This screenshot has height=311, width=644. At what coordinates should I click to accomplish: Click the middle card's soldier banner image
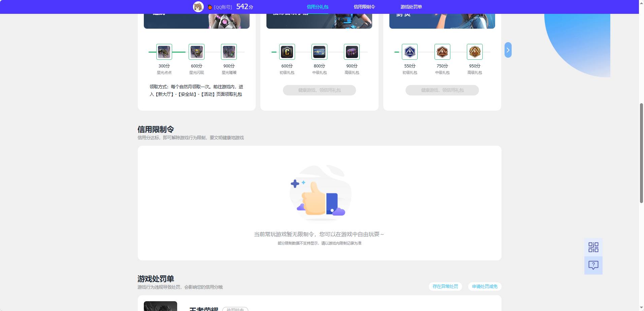pos(319,21)
